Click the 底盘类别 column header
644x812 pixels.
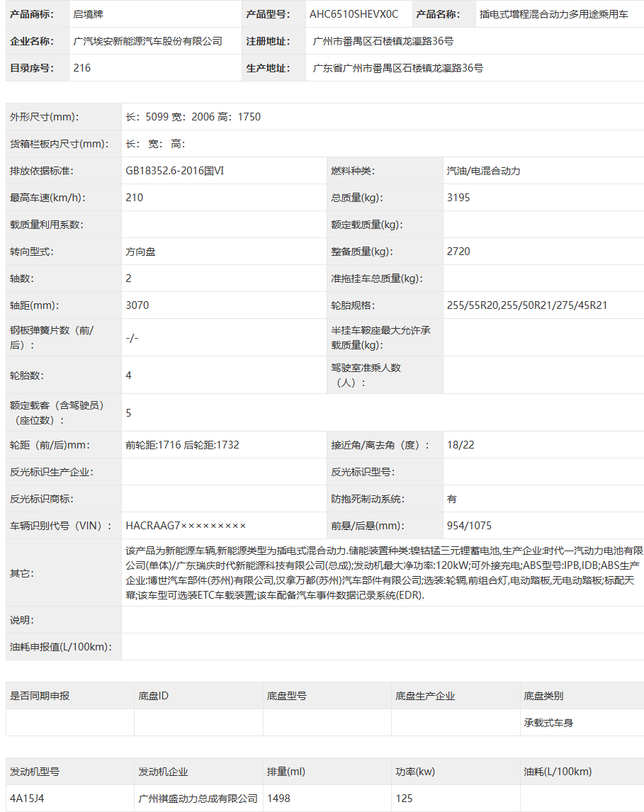[x=543, y=696]
